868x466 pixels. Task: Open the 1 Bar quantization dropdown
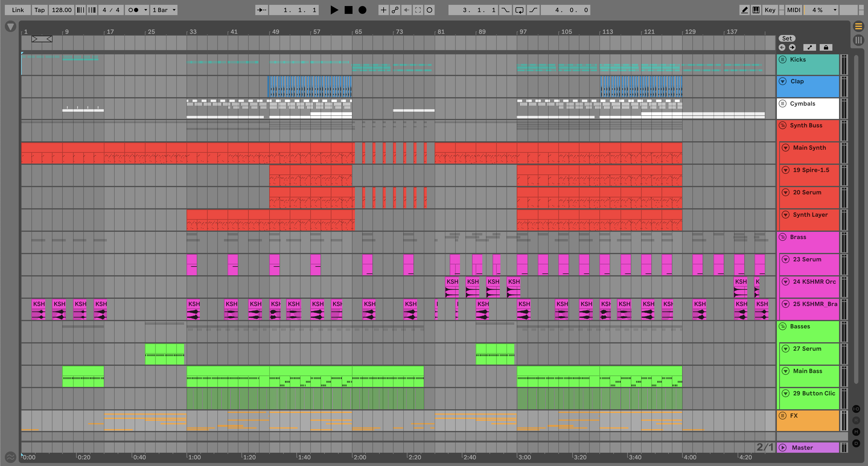[x=164, y=10]
